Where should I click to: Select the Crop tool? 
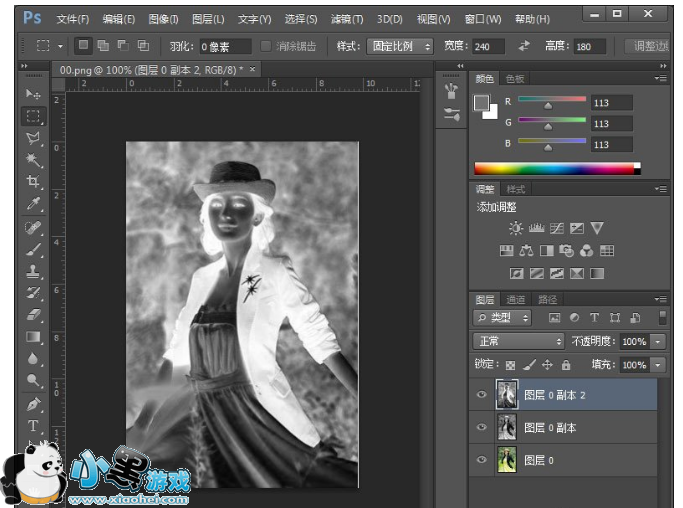pos(33,182)
